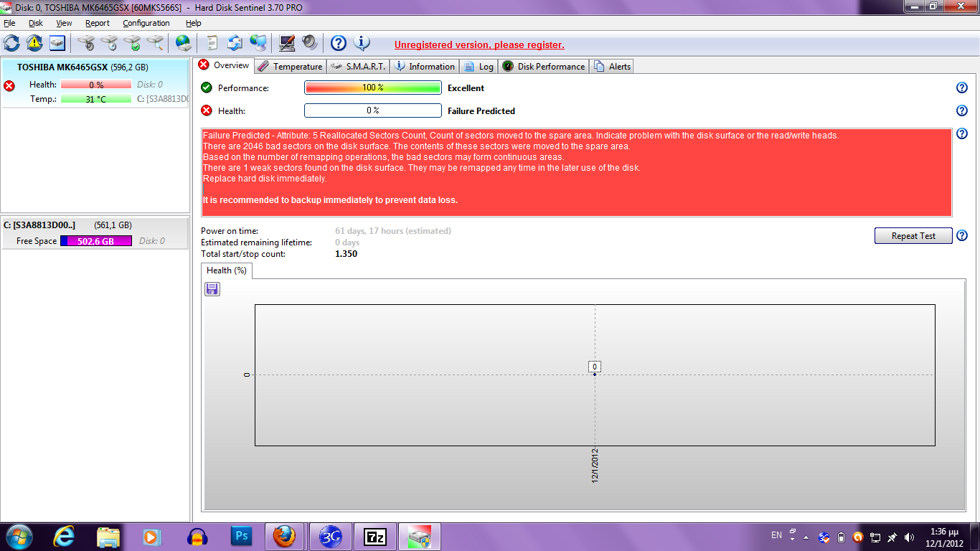Click the help icon beside Health row

click(962, 110)
